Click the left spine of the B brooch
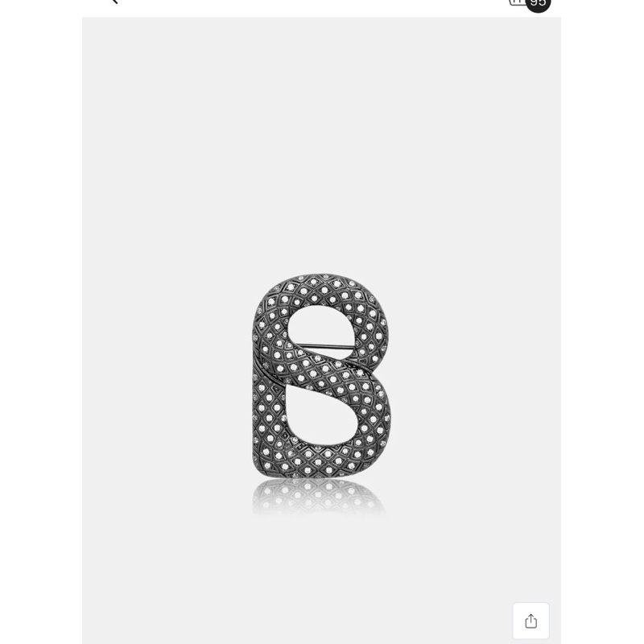644x644 pixels. pos(263,394)
